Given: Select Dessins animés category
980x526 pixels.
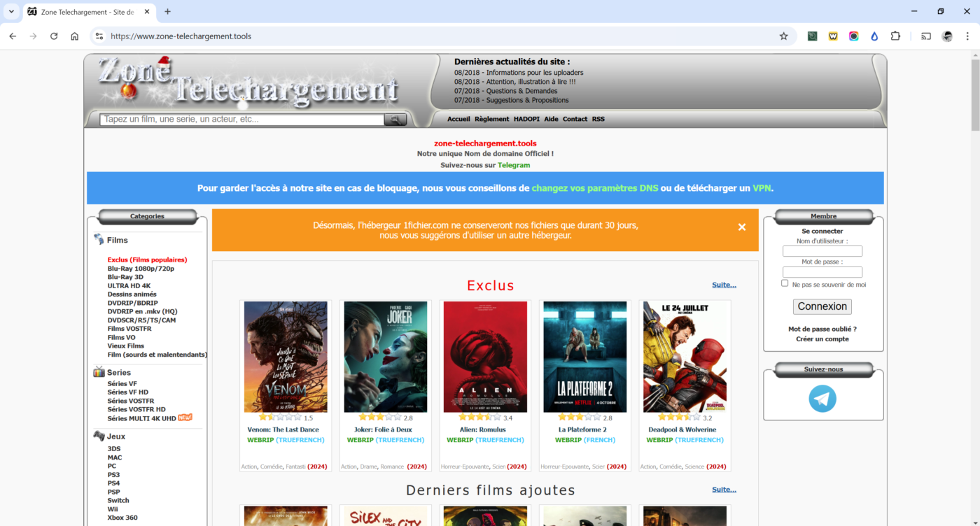Looking at the screenshot, I should click(x=132, y=294).
